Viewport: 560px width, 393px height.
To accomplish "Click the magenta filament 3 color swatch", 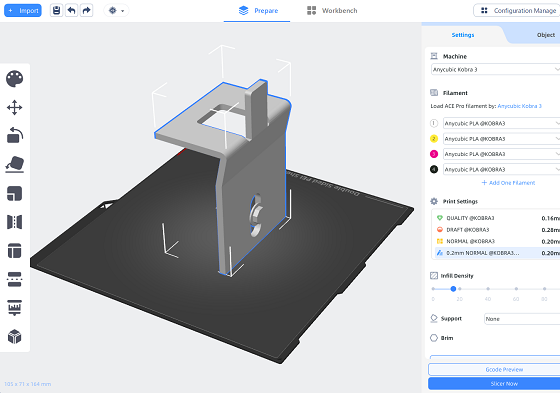I will pyautogui.click(x=434, y=154).
